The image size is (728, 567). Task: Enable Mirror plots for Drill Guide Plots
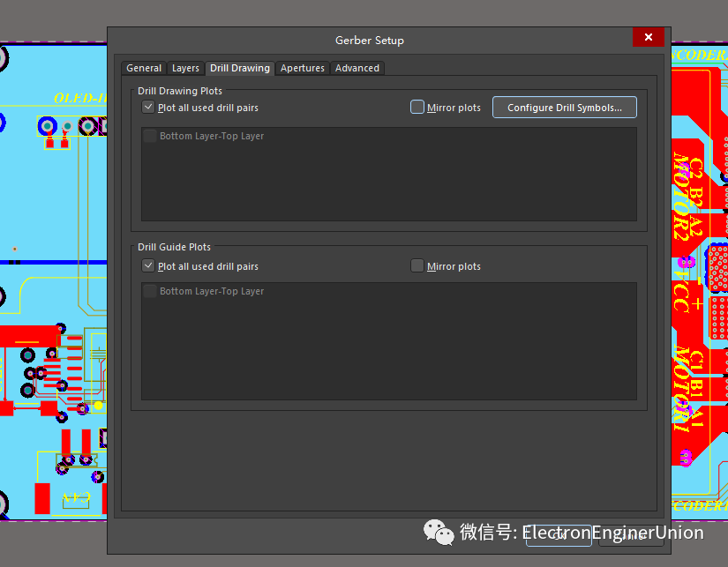click(x=417, y=266)
